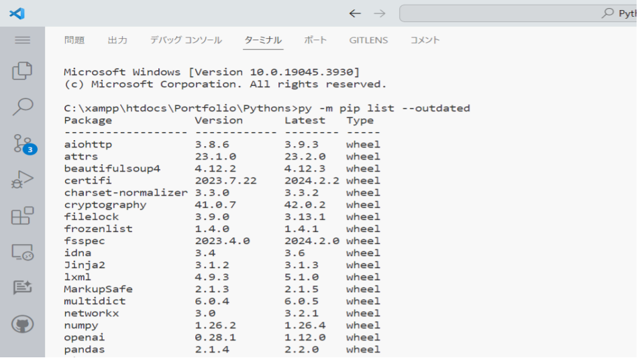Click the 'lxml' package name
The image size is (644, 362).
[x=78, y=277]
